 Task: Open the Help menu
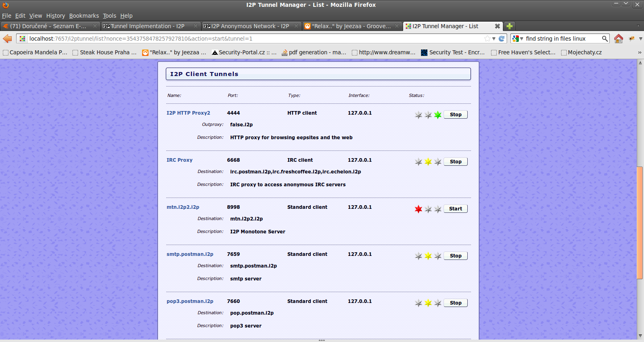click(x=126, y=16)
